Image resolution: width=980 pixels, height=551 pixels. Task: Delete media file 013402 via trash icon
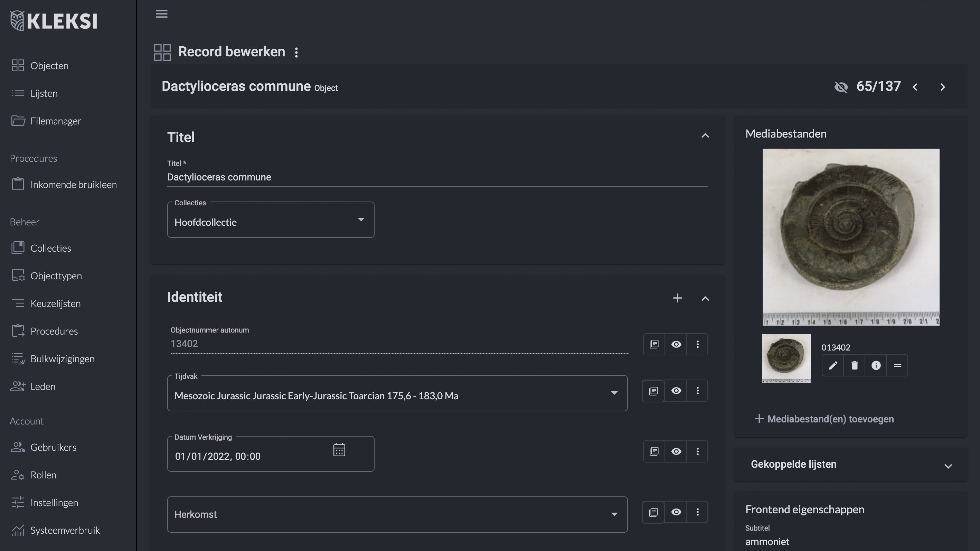click(x=855, y=366)
